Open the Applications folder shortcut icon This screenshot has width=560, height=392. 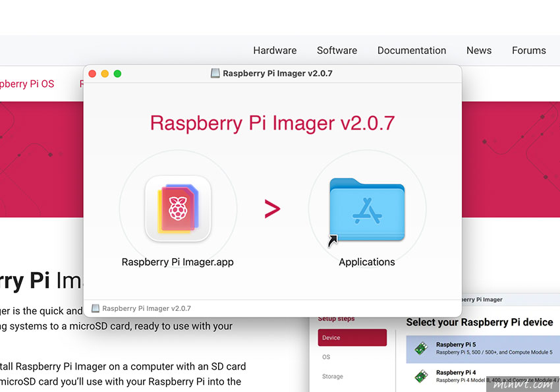point(367,211)
